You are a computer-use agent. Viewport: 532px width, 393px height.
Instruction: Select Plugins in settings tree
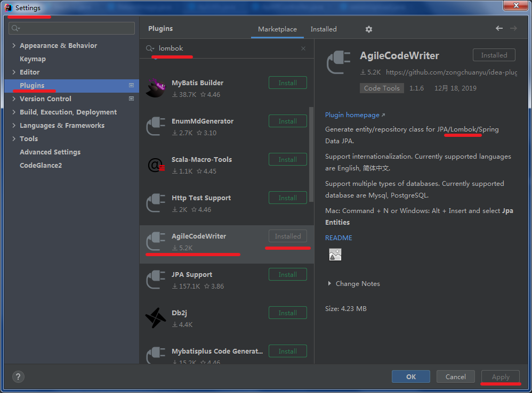(71, 85)
